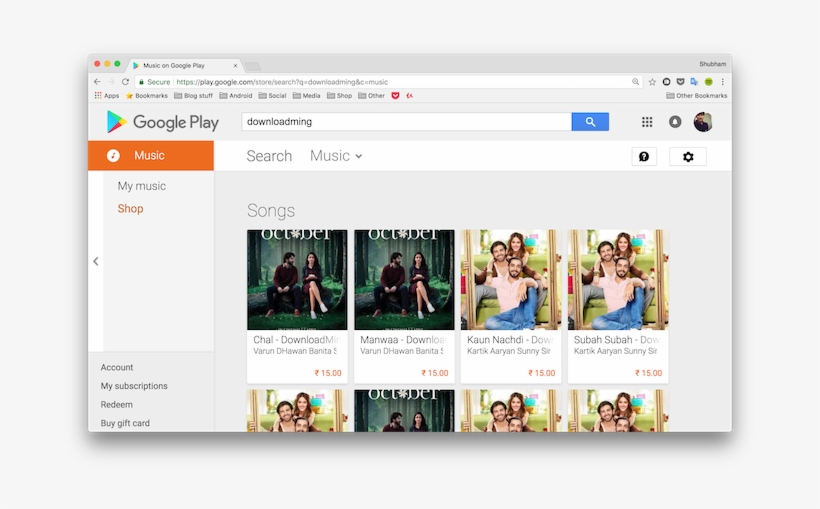
Task: Click the browser address bar URL
Action: [282, 82]
